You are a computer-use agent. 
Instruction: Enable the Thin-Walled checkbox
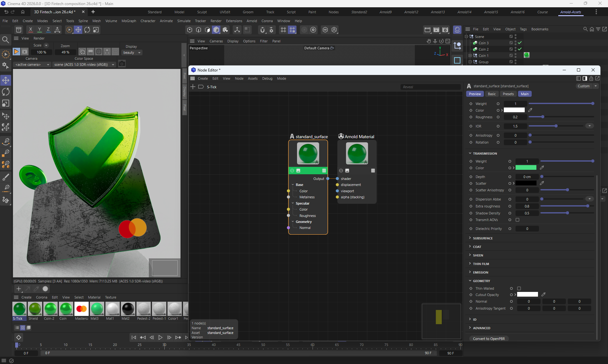coord(519,288)
